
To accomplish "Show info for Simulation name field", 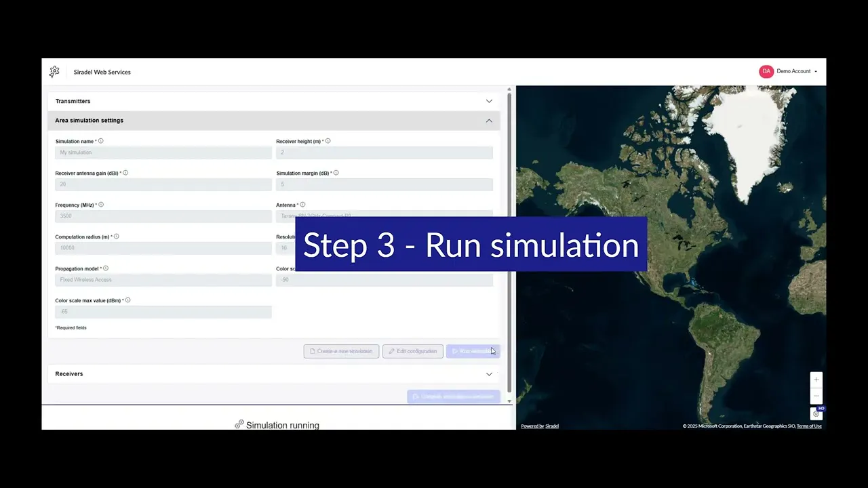I will pyautogui.click(x=101, y=141).
